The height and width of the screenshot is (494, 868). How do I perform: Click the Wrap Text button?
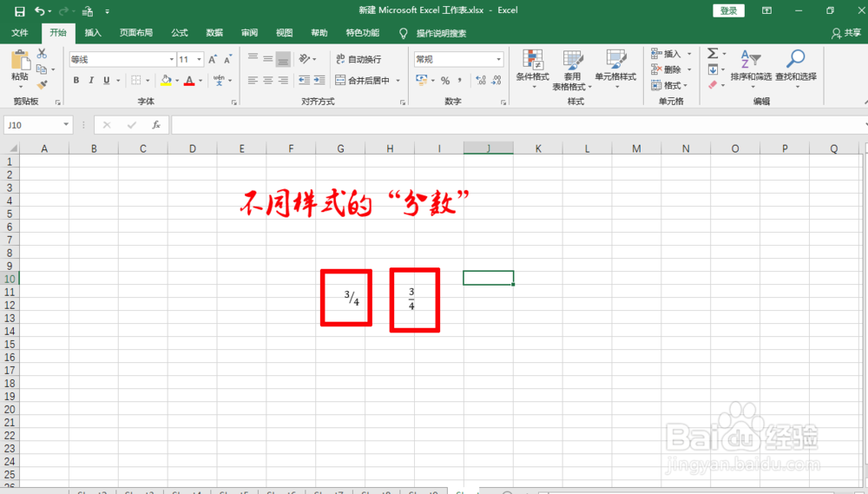click(358, 59)
